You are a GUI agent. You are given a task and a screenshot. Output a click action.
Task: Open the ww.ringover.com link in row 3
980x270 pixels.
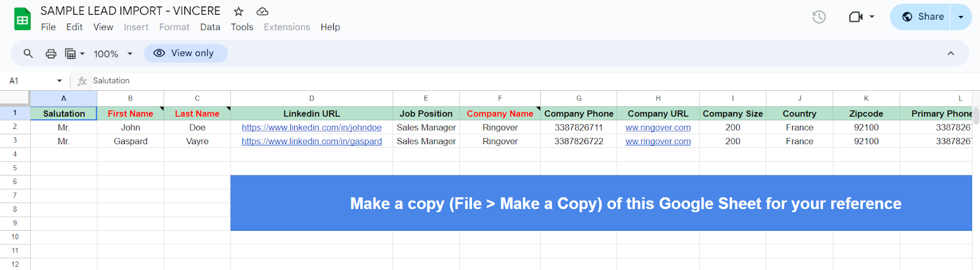[x=658, y=141]
